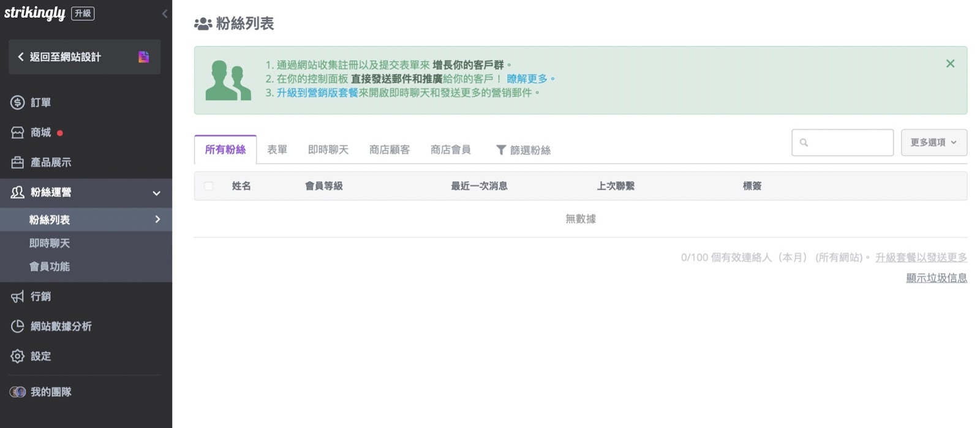Open the Store shop icon
This screenshot has height=428, width=980.
(x=17, y=132)
